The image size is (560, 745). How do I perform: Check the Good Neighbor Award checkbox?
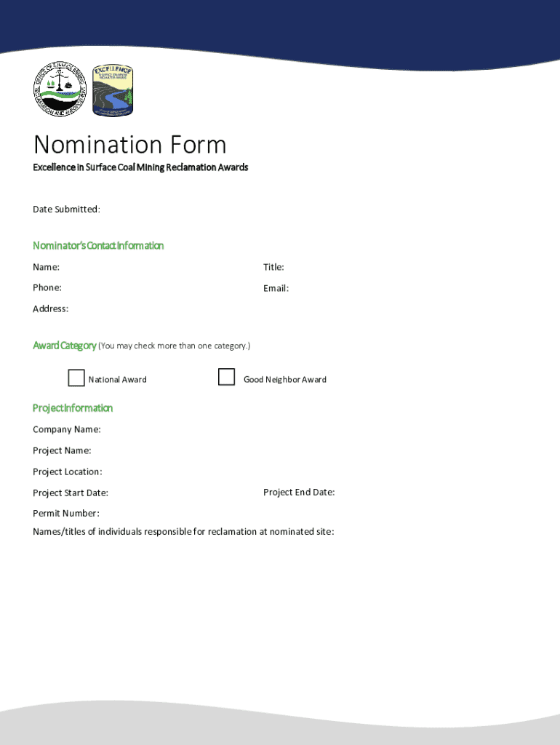click(227, 377)
